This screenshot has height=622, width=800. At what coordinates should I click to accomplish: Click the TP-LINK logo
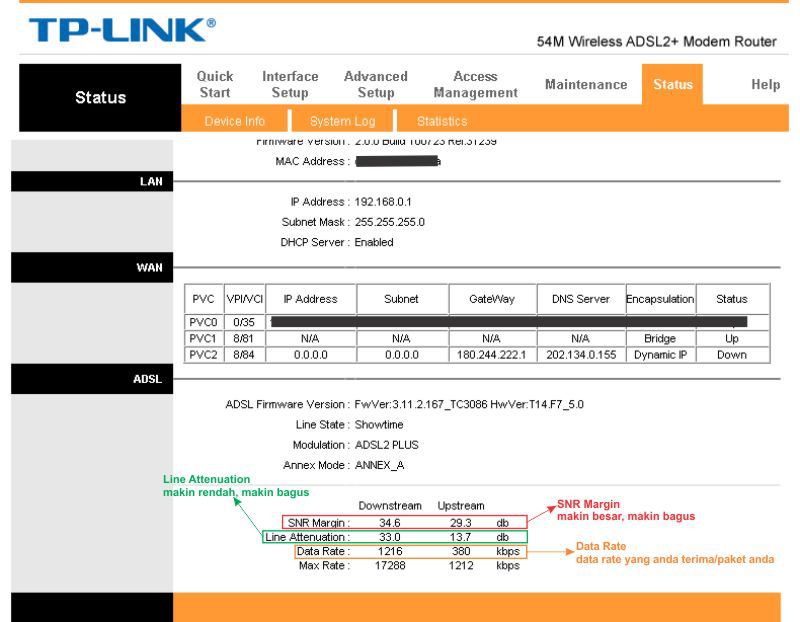pyautogui.click(x=122, y=30)
